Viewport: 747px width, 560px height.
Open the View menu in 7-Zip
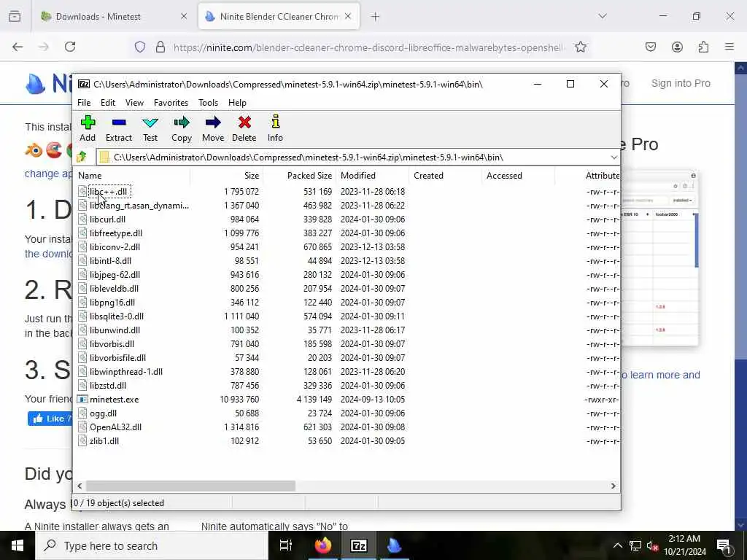click(134, 102)
